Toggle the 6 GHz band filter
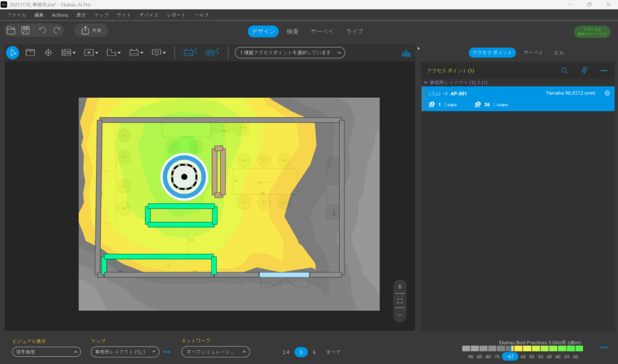The width and height of the screenshot is (618, 364). point(314,352)
